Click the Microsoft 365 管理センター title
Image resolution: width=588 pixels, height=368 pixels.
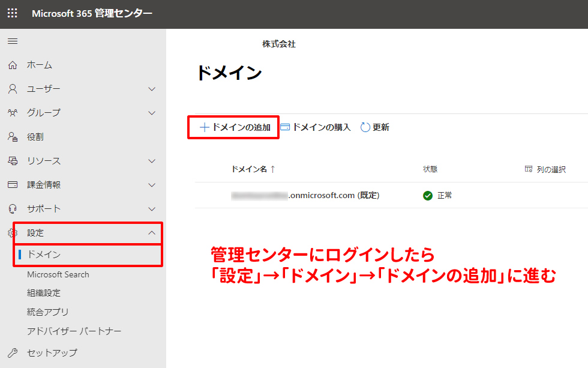coord(92,13)
